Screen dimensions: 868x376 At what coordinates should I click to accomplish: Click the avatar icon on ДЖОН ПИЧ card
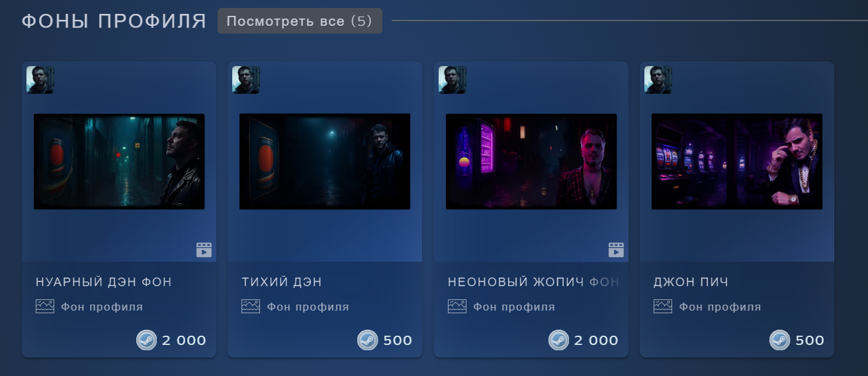click(658, 79)
